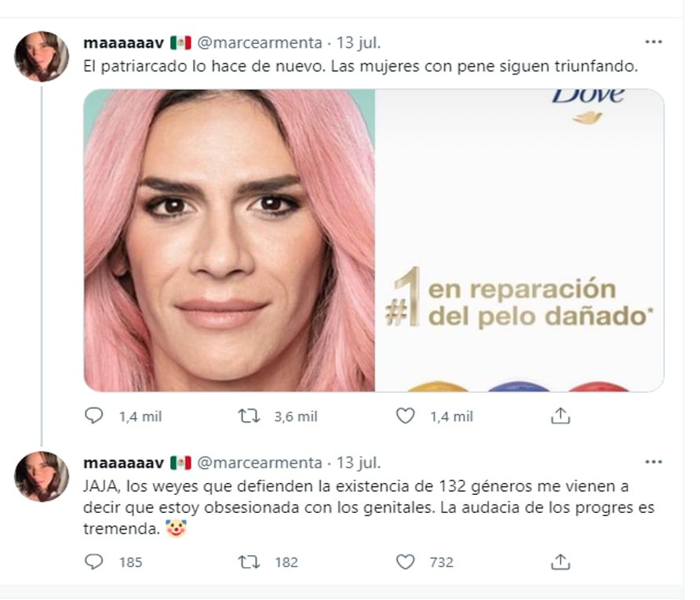Open the profile picture on the second tweet
The height and width of the screenshot is (600, 700).
coord(42,476)
